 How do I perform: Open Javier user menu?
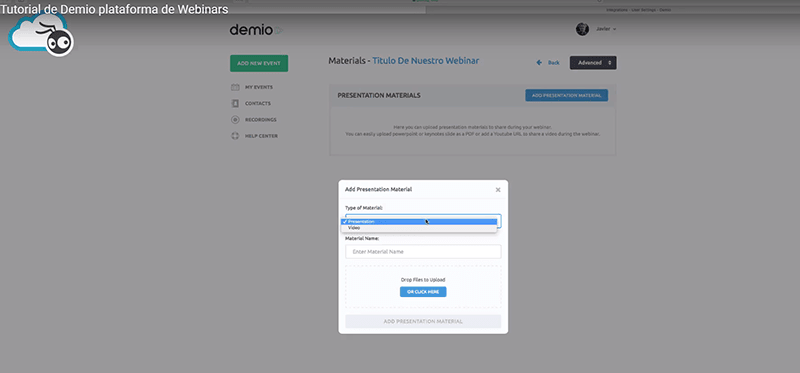pos(606,29)
